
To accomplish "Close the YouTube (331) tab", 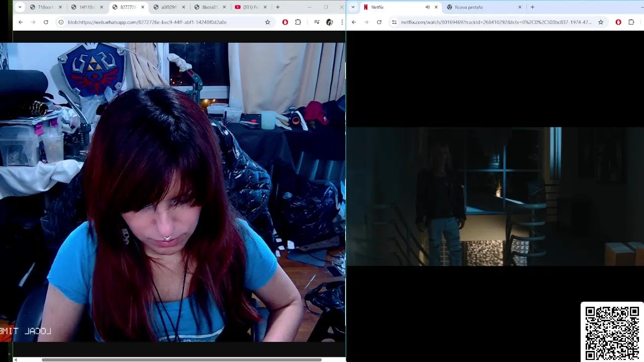I will 265,7.
